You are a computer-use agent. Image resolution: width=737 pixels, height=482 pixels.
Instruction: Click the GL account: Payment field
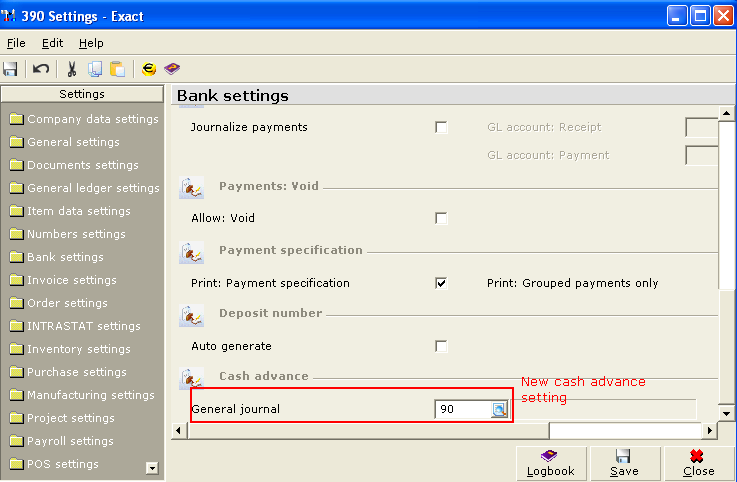pos(701,156)
